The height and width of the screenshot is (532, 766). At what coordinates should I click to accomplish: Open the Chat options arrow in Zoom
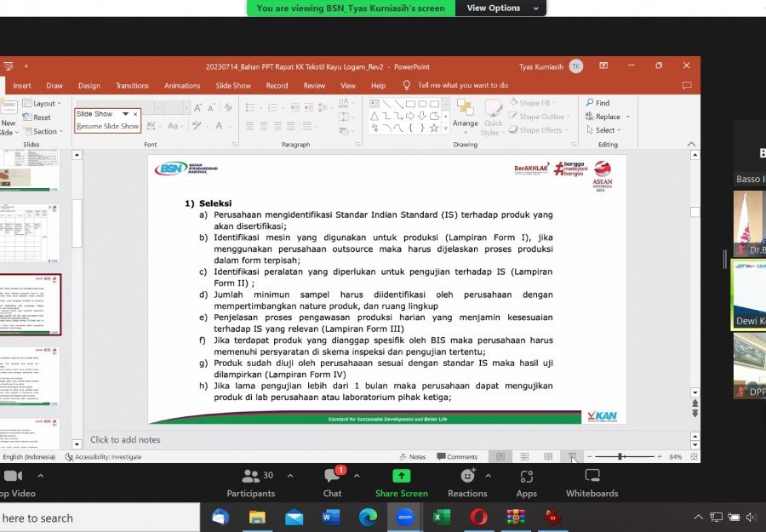coord(355,476)
